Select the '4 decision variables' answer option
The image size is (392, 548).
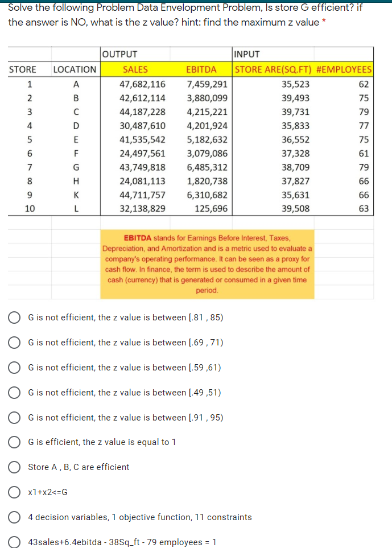pyautogui.click(x=14, y=517)
